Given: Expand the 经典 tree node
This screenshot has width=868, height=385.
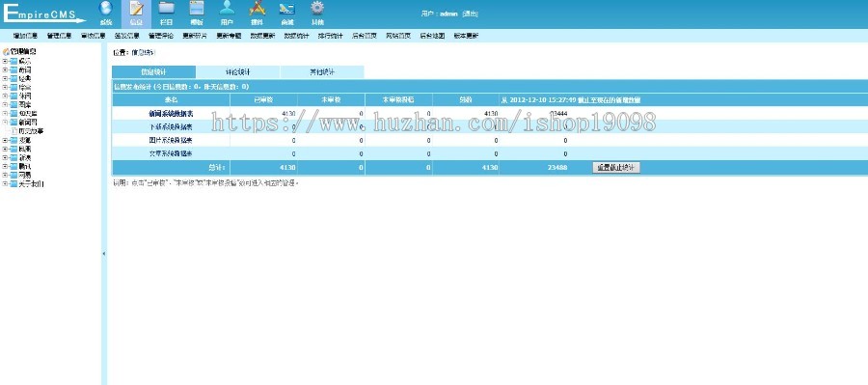Looking at the screenshot, I should (x=5, y=79).
